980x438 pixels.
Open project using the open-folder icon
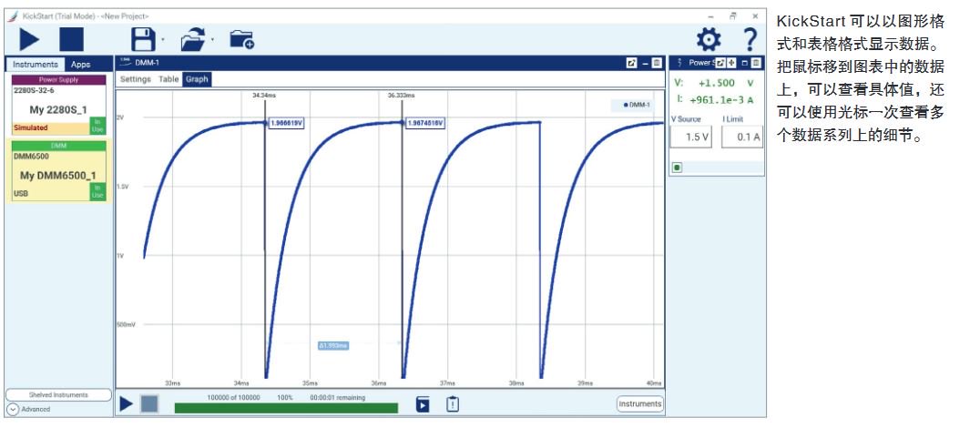[194, 38]
